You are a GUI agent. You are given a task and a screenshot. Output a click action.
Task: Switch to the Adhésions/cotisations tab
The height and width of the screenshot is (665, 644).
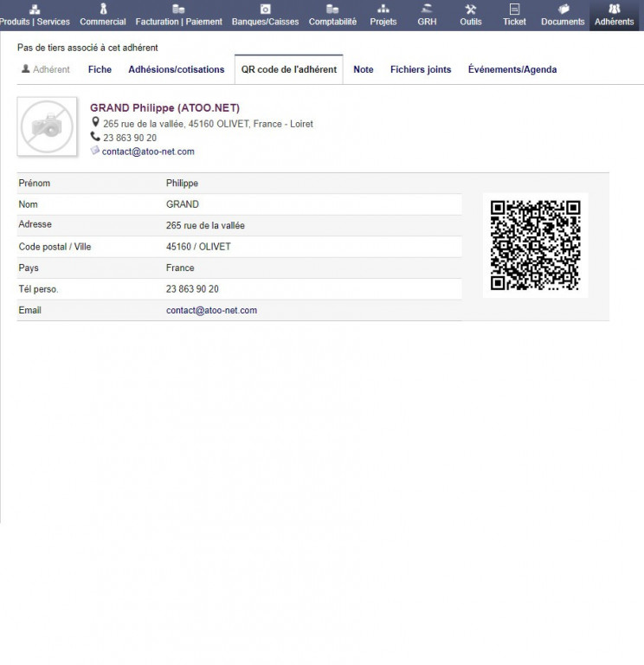[177, 69]
